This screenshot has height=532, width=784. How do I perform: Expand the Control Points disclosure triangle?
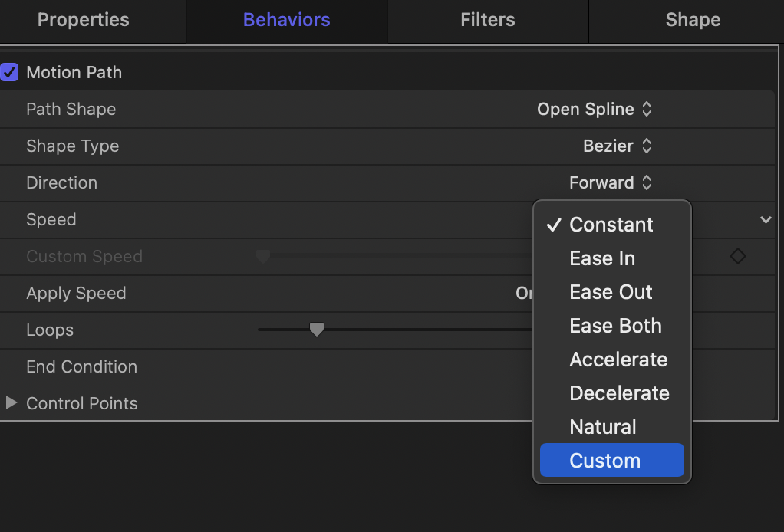11,402
